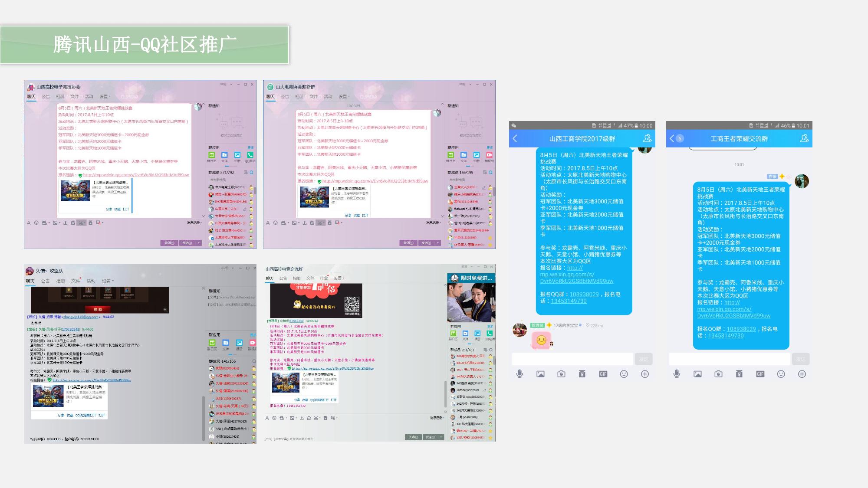
Task: Click upload file icon in 山大电竞协会迎新群 toolbar
Action: (x=305, y=223)
